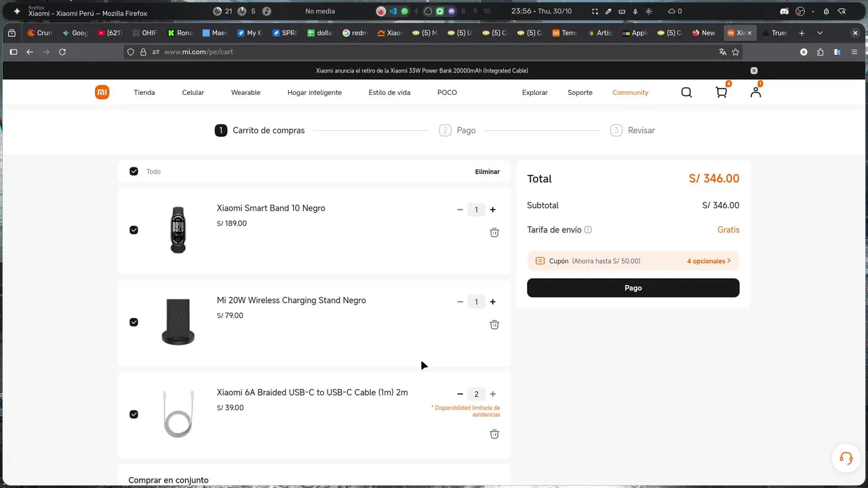Image resolution: width=868 pixels, height=488 pixels.
Task: Click the Discord tray icon in top bar
Action: pos(785,12)
